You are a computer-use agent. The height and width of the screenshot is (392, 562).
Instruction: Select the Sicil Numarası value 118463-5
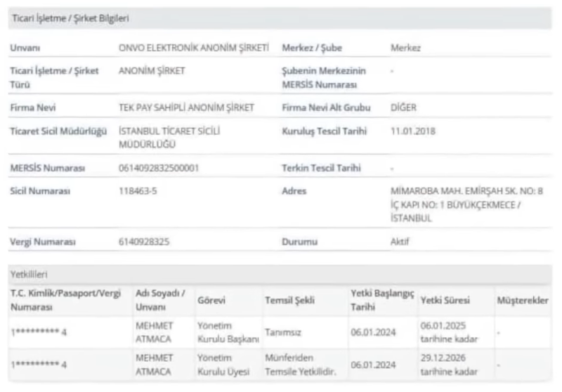[138, 191]
